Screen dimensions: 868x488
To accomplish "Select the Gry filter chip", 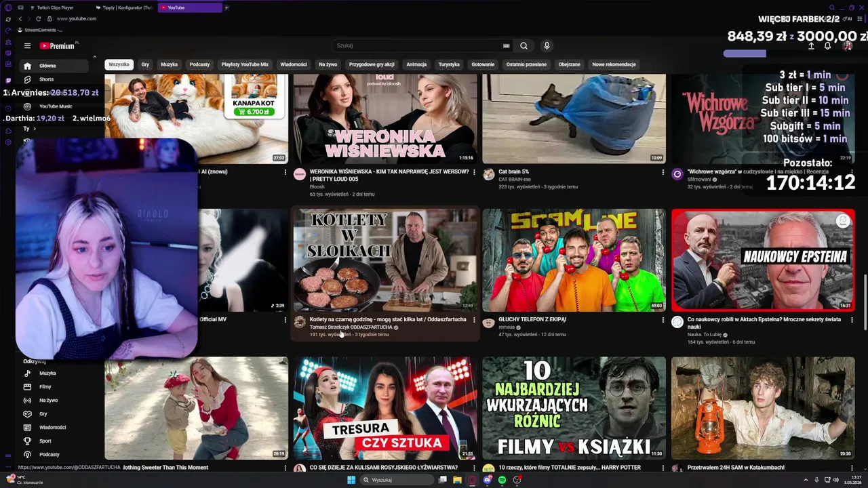I will pyautogui.click(x=145, y=64).
